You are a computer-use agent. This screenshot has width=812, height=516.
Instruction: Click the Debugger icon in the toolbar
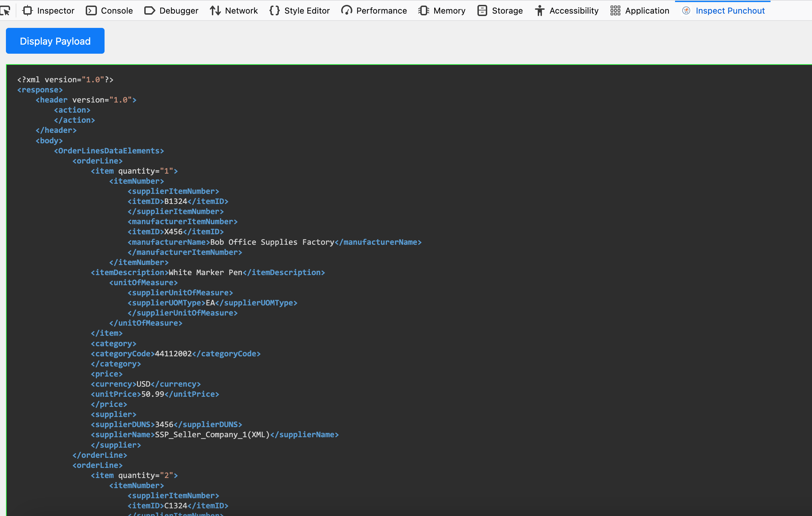pyautogui.click(x=150, y=11)
